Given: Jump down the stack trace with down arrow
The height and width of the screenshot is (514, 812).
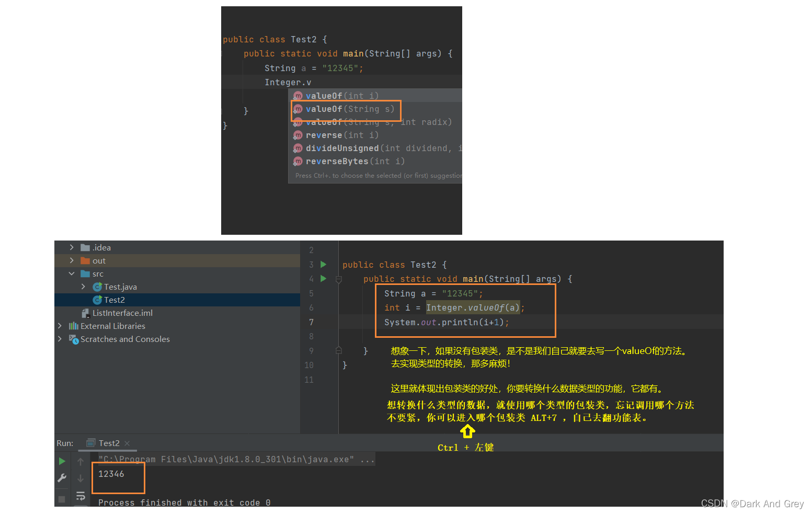Looking at the screenshot, I should [x=81, y=478].
